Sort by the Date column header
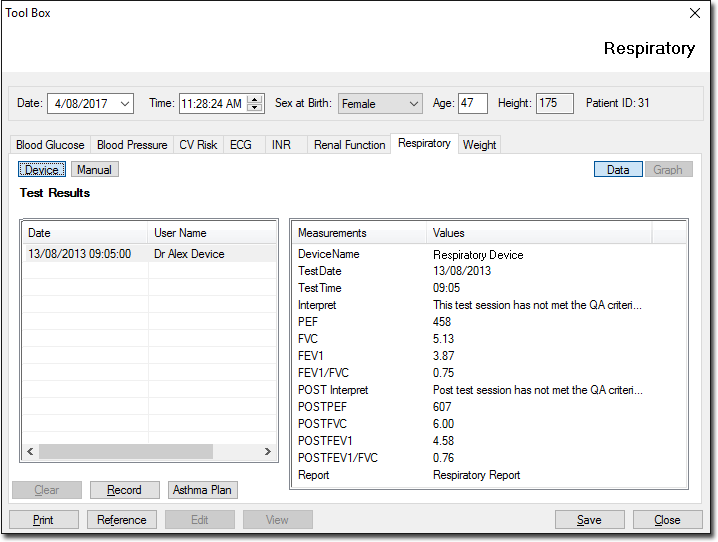 point(85,233)
